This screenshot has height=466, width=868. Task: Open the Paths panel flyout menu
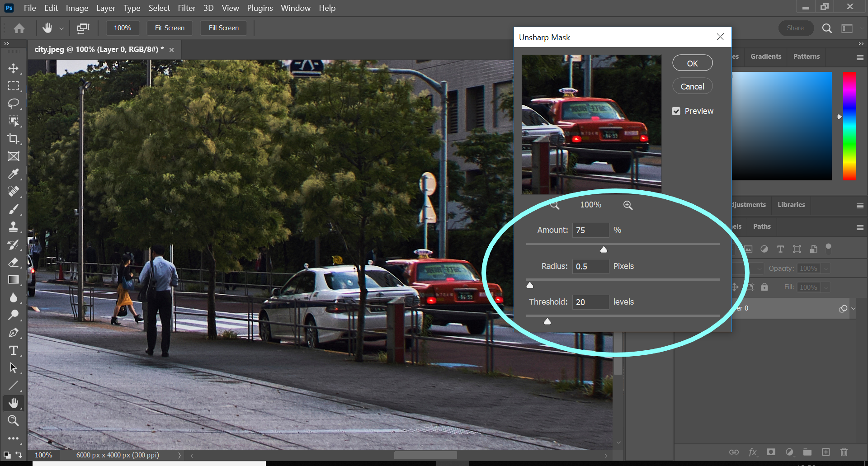[x=860, y=227]
